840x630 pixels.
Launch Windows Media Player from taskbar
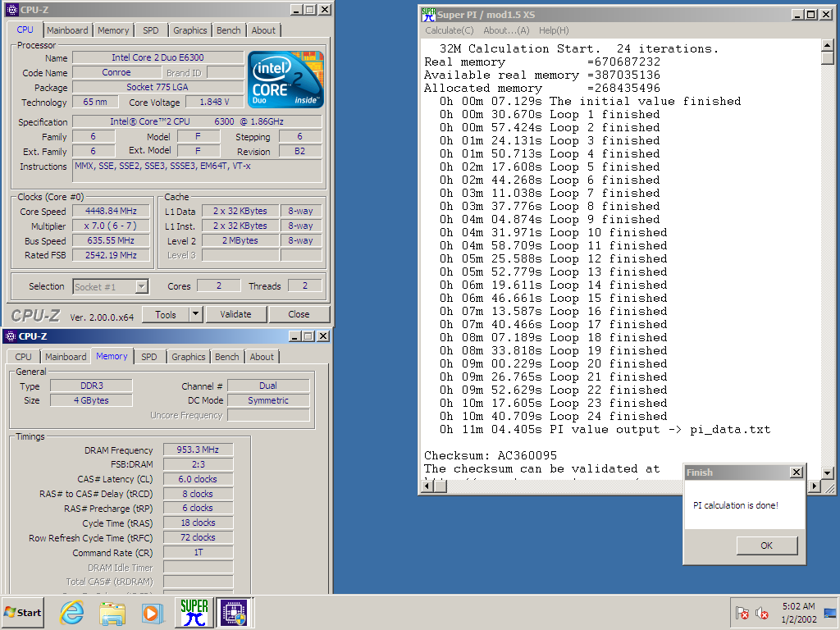point(152,612)
